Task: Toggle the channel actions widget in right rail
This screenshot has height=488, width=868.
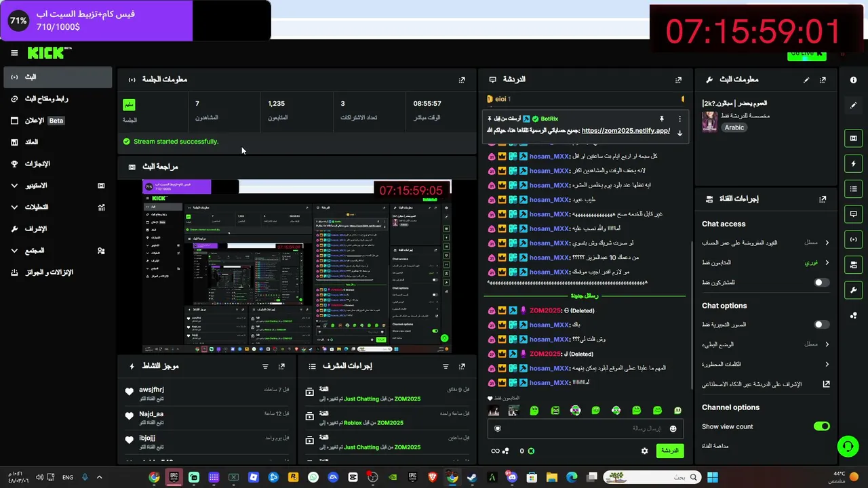Action: [x=853, y=264]
